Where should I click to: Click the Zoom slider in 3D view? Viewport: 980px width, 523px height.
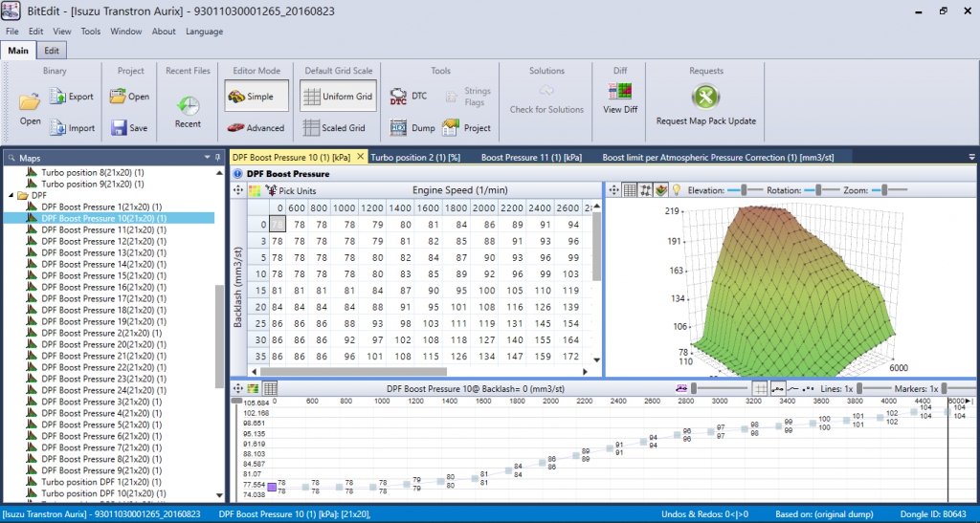[888, 189]
